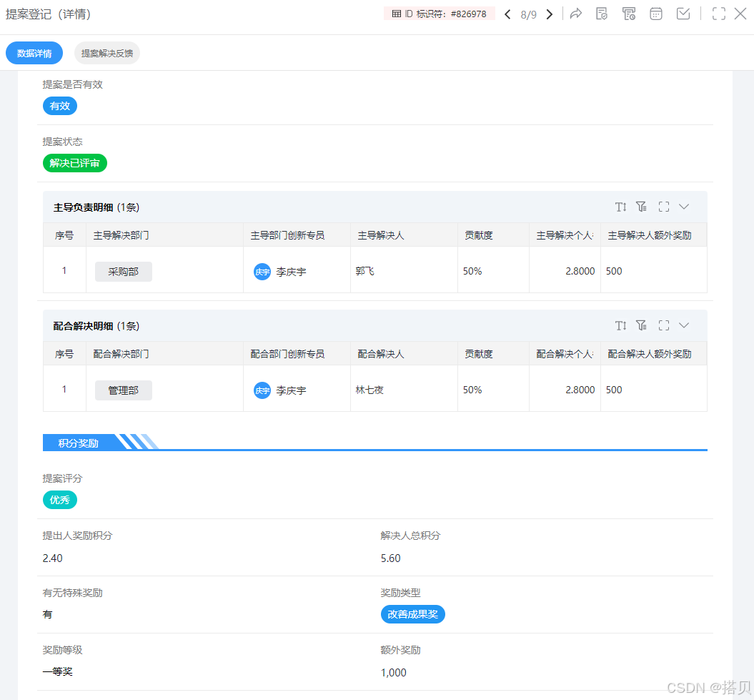Viewport: 754px width, 700px height.
Task: Click 主导解决人额外奖励 column header
Action: coord(653,235)
